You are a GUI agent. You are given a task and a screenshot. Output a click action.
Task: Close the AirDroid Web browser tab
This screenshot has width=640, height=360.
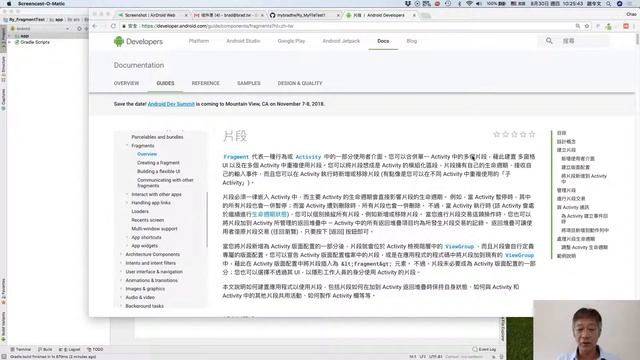(x=186, y=15)
